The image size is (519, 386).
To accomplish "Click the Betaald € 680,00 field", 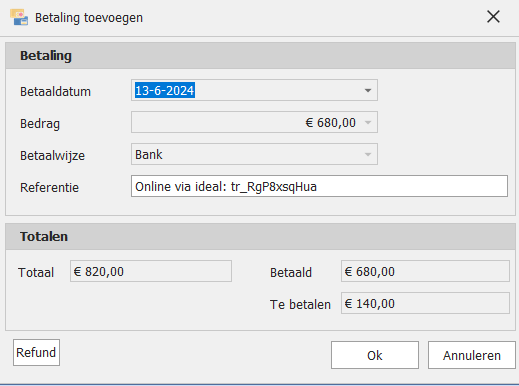I will coord(425,271).
